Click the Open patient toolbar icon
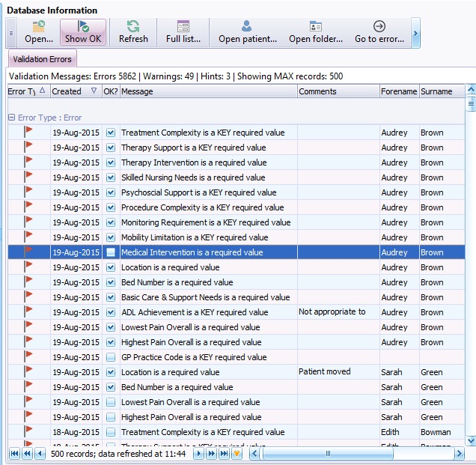Viewport: 476px width, 465px height. tap(247, 32)
